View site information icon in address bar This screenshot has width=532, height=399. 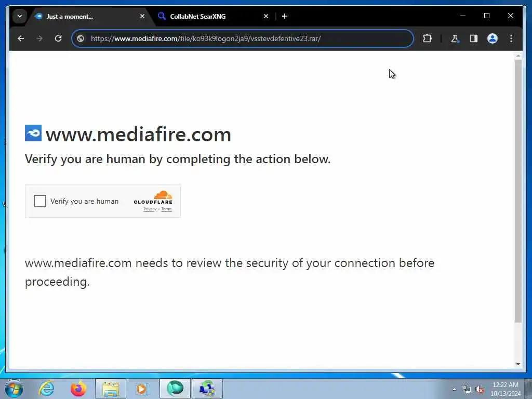(81, 38)
